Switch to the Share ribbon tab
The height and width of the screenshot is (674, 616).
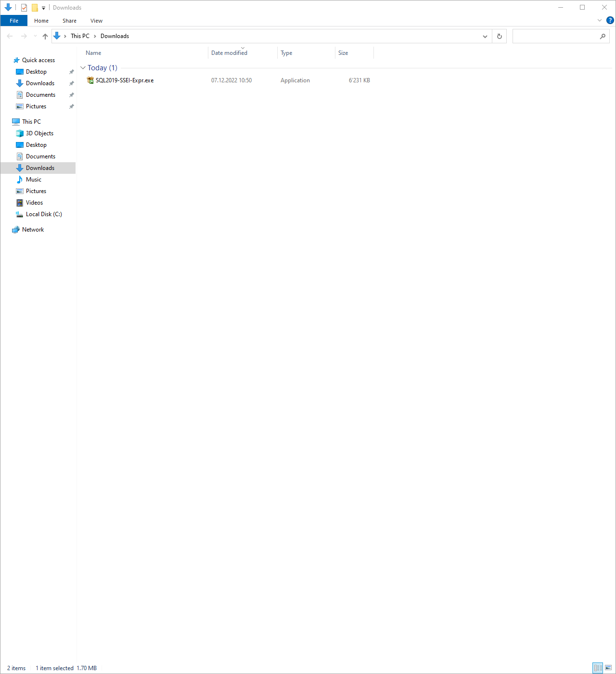[x=69, y=21]
